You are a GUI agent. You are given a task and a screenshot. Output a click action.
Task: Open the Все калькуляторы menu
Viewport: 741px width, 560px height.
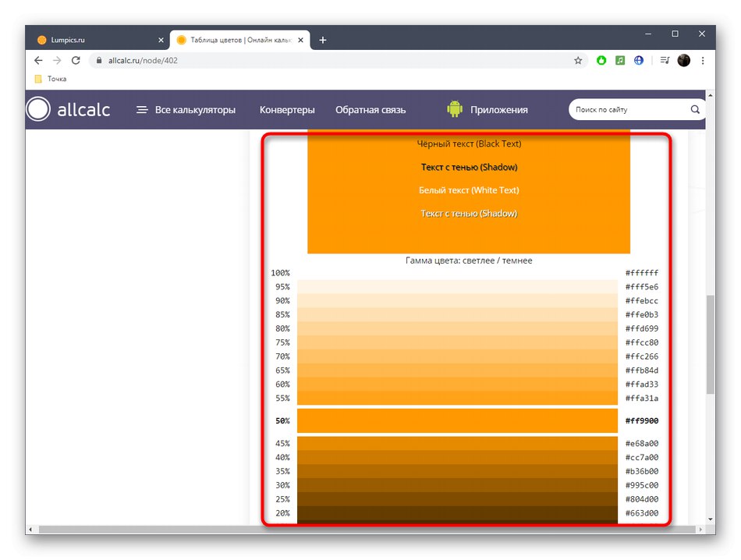click(195, 110)
